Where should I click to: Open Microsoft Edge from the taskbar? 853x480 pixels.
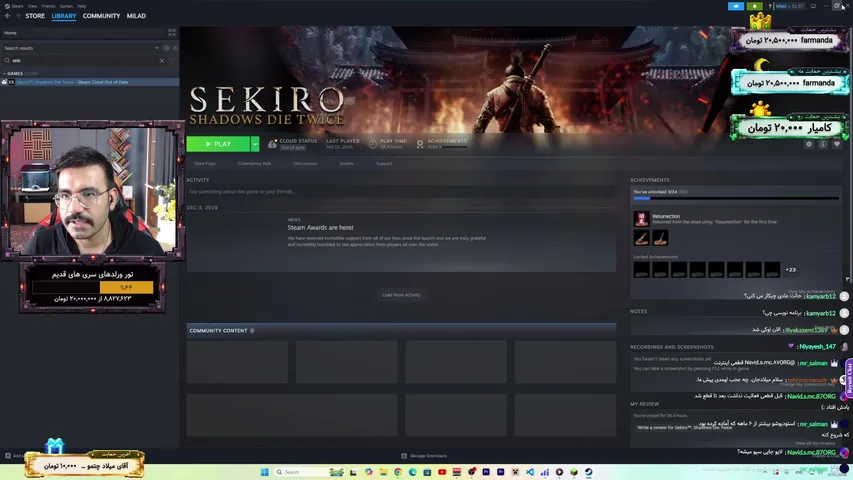coord(413,472)
